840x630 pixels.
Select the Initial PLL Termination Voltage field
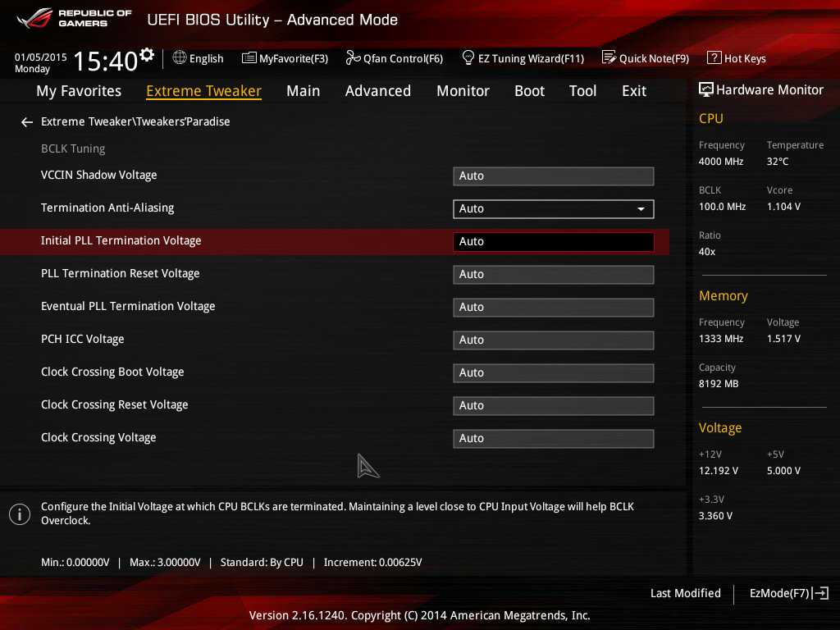click(x=553, y=242)
